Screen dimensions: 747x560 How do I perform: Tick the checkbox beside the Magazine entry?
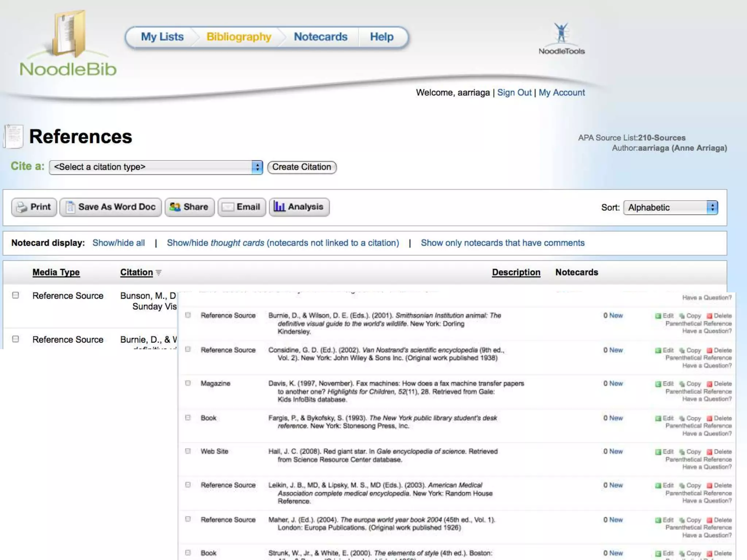[x=188, y=383]
